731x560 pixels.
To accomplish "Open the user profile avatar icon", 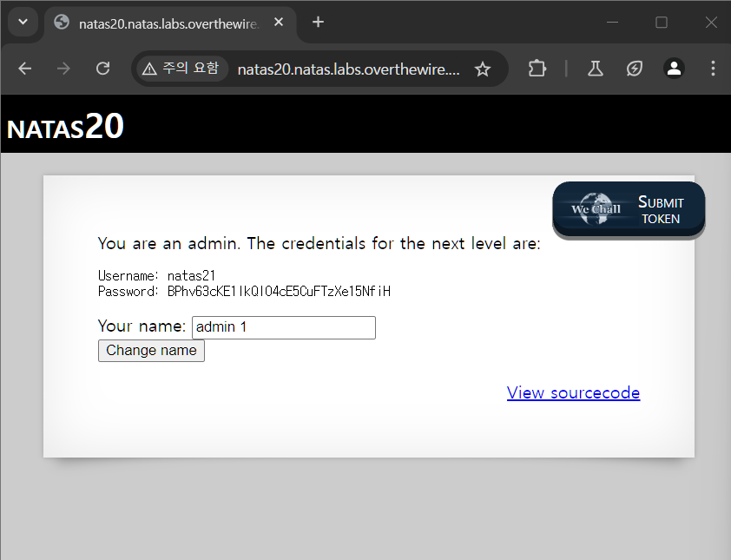I will pos(674,69).
